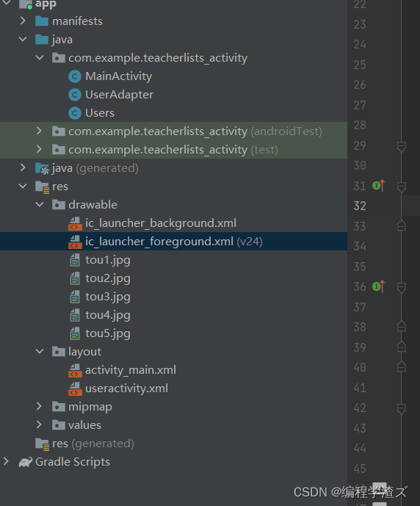
Task: Expand the (test) package chevron
Action: tap(39, 149)
